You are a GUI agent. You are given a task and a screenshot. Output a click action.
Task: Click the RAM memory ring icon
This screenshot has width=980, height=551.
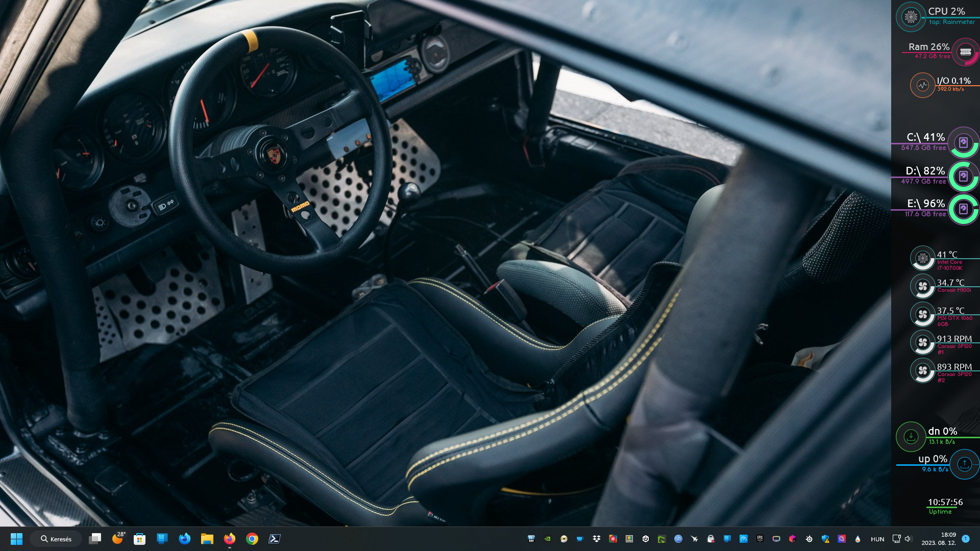coord(965,52)
